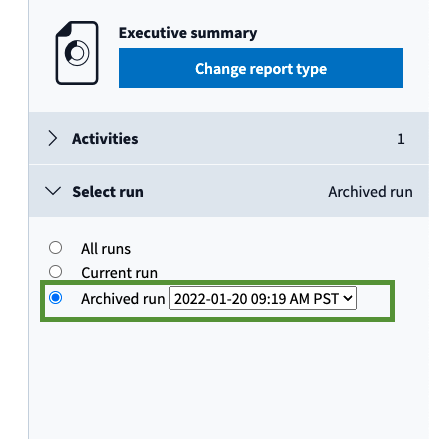
Task: Click the donut chart graphic inside report icon
Action: click(77, 53)
